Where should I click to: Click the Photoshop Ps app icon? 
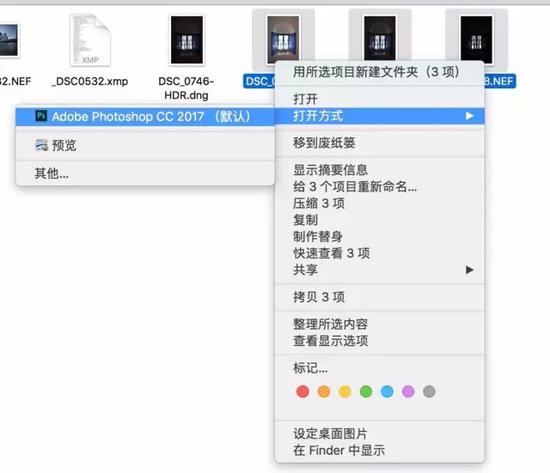41,116
